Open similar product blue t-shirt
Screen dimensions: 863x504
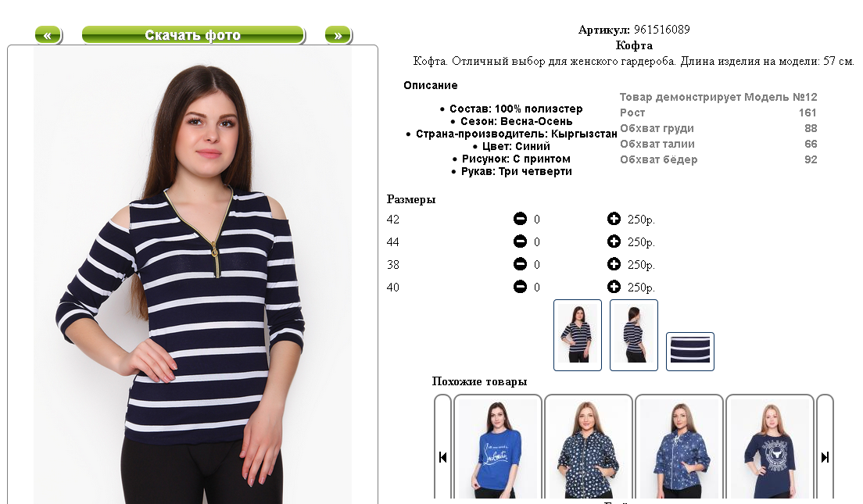click(x=497, y=448)
